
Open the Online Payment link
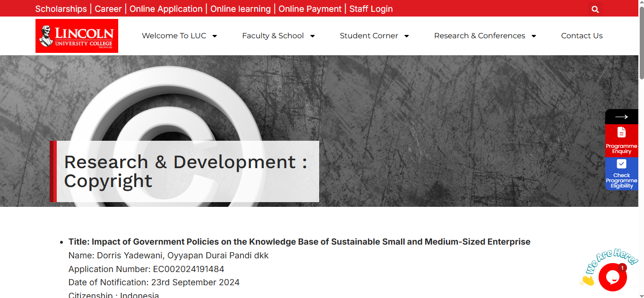tap(310, 9)
